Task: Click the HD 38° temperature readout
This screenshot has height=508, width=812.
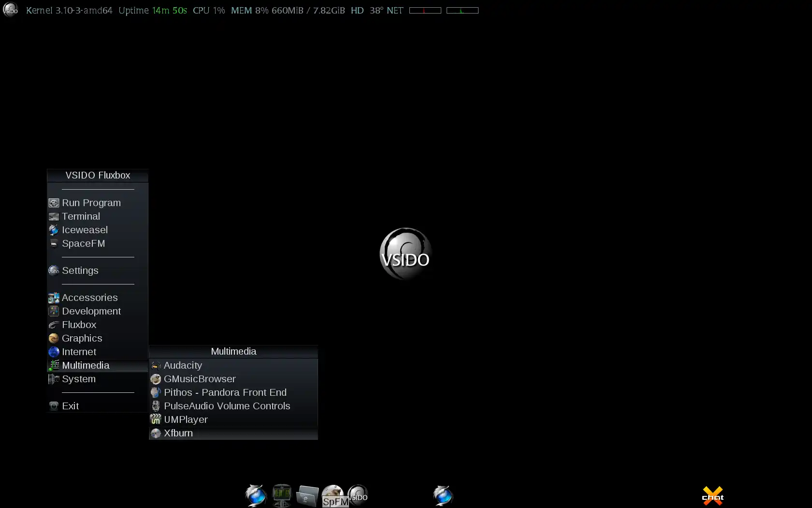Action: coord(367,10)
